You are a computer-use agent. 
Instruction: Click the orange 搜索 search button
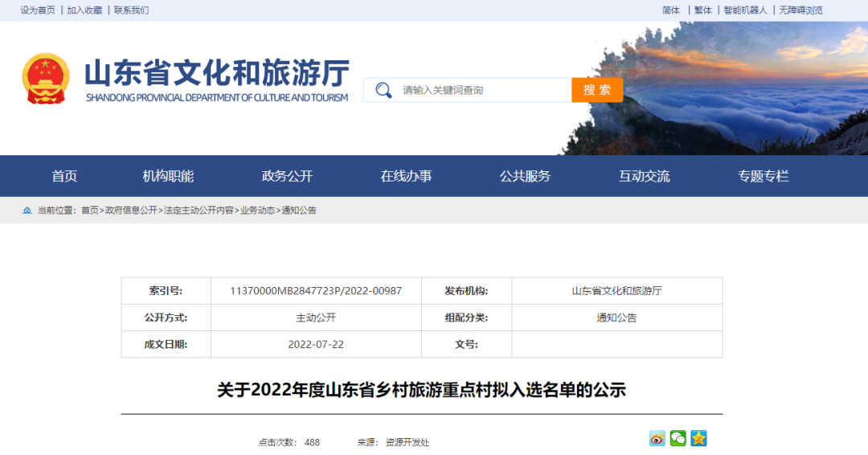click(x=596, y=90)
